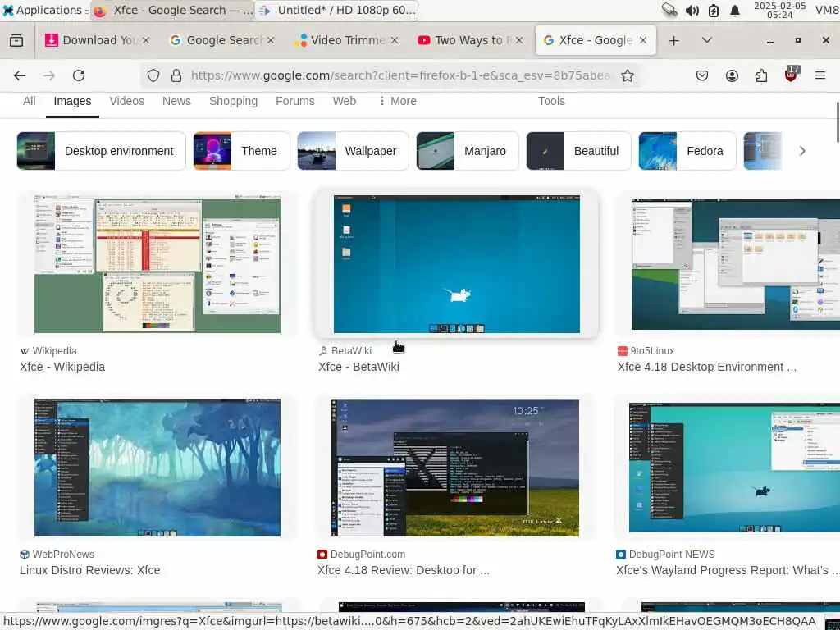This screenshot has width=840, height=630.
Task: Switch to Videos search results
Action: click(126, 101)
